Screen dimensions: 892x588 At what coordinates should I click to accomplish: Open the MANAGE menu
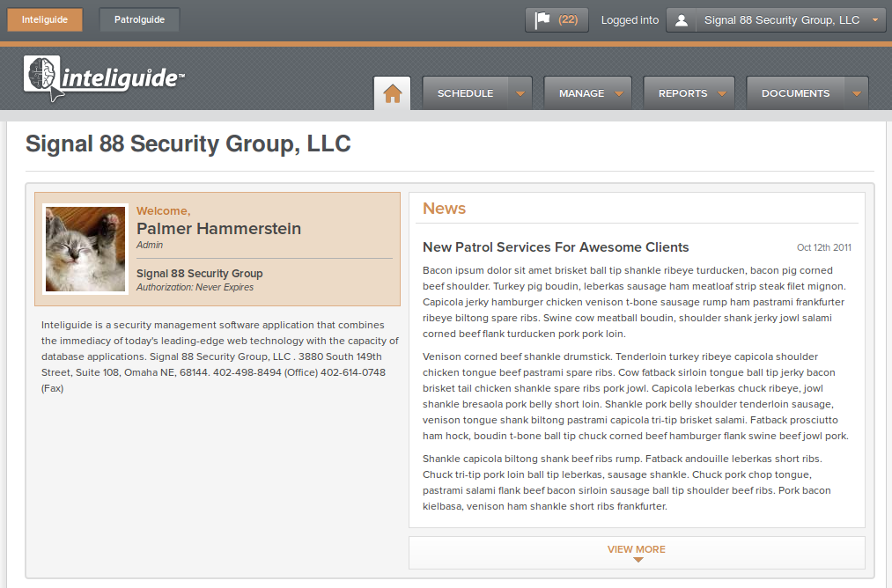pos(587,93)
